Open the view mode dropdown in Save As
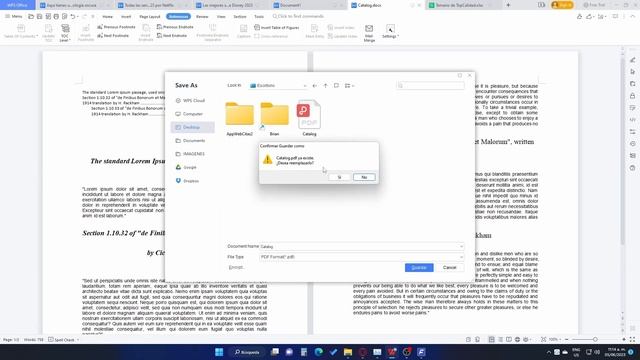Image resolution: width=640 pixels, height=360 pixels. [x=349, y=86]
